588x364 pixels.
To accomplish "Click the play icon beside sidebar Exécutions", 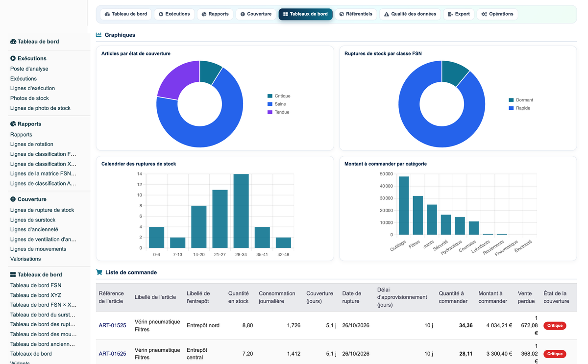I will 13,58.
